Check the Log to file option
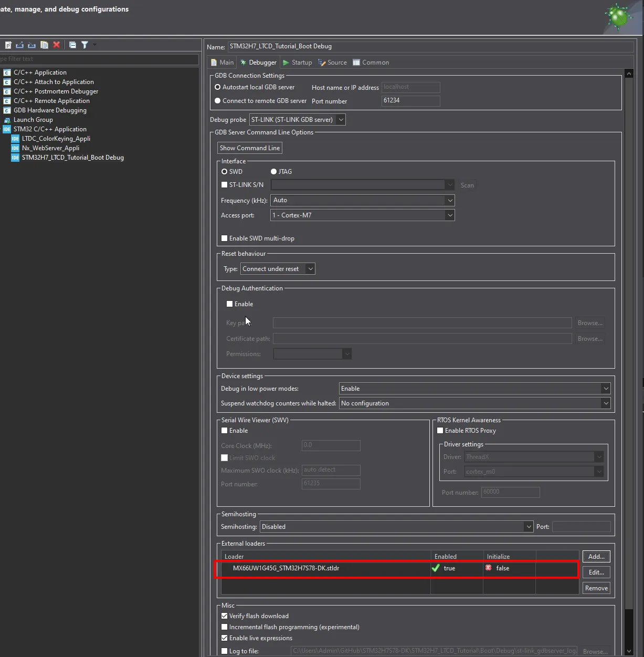This screenshot has width=644, height=657. coord(224,651)
